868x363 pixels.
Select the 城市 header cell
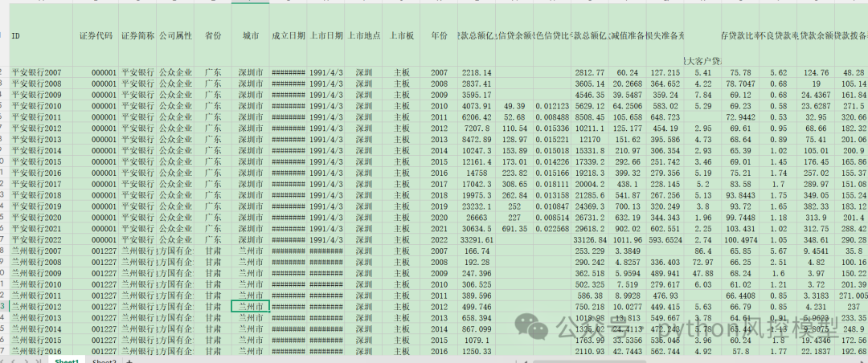coord(250,36)
